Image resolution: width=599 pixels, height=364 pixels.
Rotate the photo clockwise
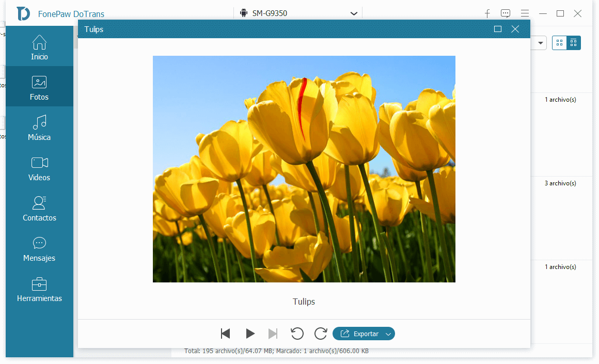click(321, 334)
